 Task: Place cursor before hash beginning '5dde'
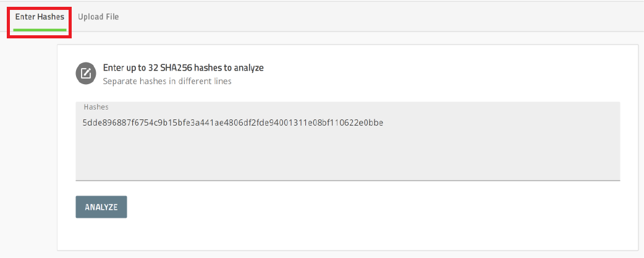[83, 123]
